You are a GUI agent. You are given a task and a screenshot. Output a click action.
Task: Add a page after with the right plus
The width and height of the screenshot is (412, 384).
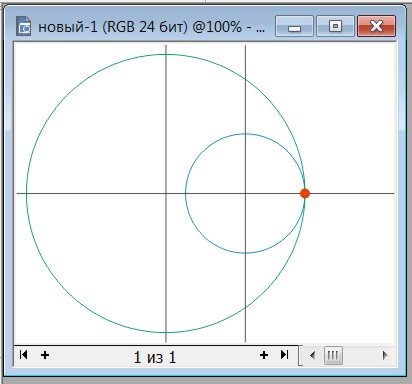pos(264,355)
